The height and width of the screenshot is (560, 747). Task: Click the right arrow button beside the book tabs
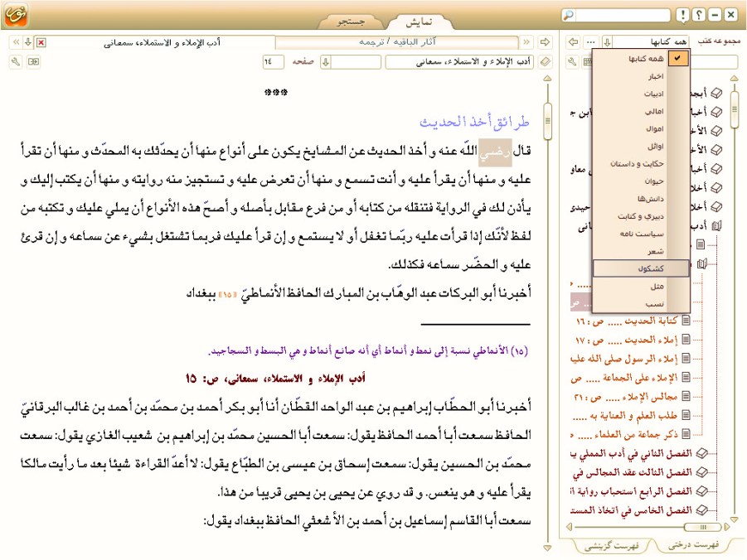coord(545,42)
